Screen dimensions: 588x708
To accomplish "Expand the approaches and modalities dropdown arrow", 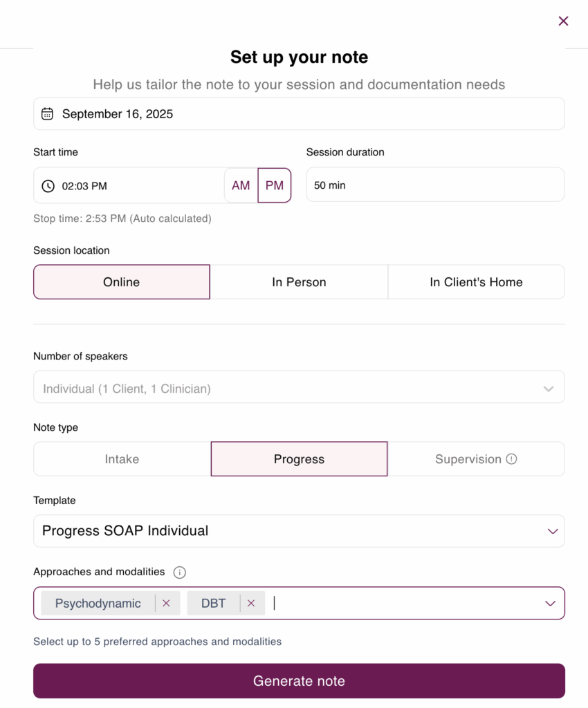I will [x=550, y=603].
